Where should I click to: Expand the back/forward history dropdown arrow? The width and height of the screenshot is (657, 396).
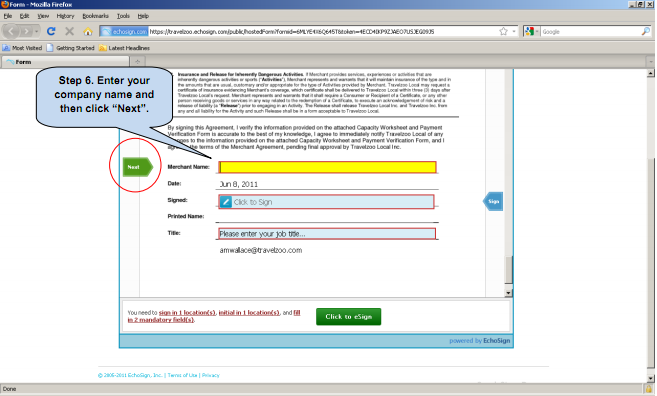[x=37, y=31]
